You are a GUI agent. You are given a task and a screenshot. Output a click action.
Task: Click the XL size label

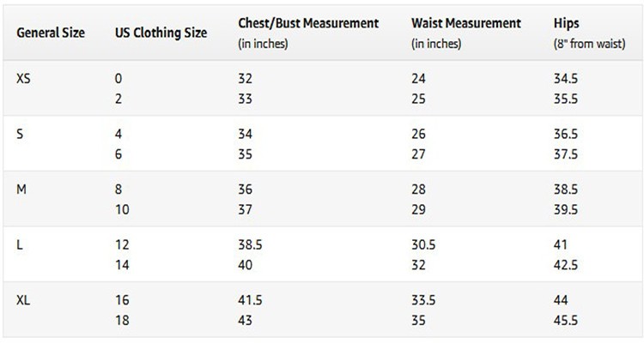point(23,300)
